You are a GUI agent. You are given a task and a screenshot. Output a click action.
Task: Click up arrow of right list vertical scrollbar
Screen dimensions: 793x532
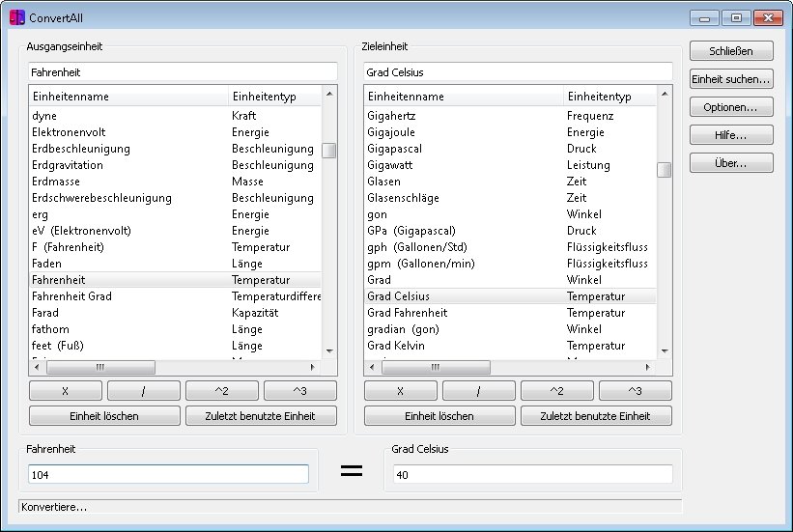pyautogui.click(x=665, y=94)
